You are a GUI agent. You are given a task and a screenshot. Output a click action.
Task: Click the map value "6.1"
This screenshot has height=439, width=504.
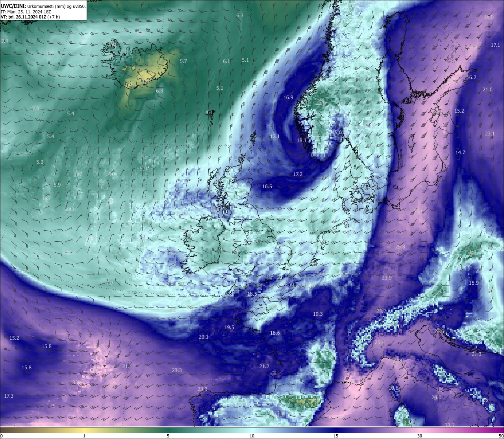coord(226,61)
